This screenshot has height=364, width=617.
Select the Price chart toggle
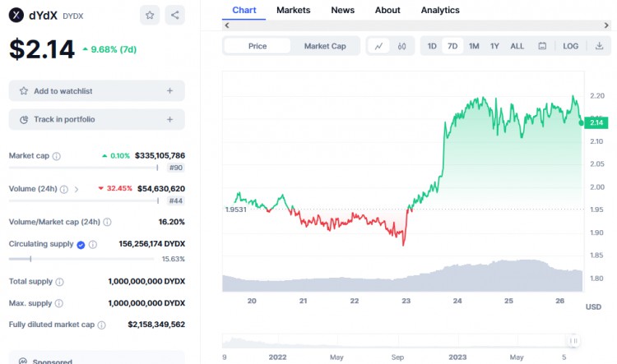(x=257, y=46)
